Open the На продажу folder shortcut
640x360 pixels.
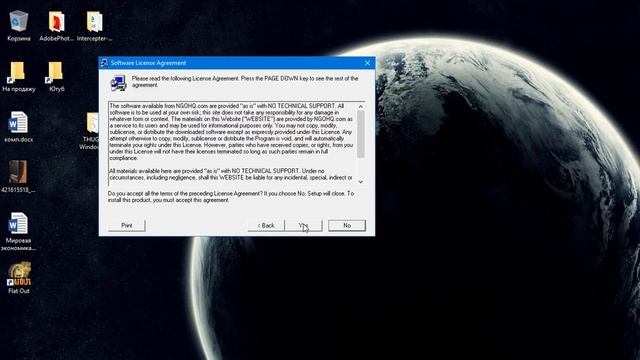point(18,76)
